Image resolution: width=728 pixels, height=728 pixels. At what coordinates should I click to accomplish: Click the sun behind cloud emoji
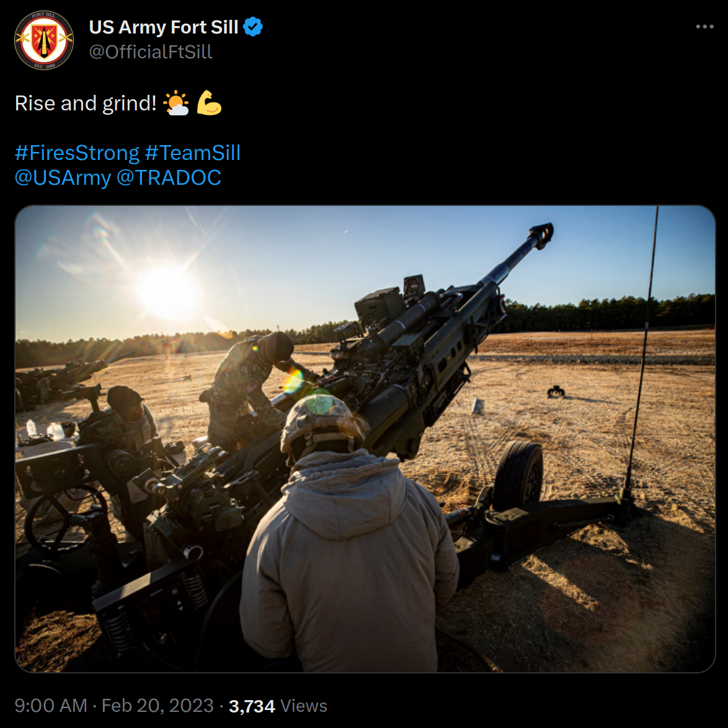point(177,103)
